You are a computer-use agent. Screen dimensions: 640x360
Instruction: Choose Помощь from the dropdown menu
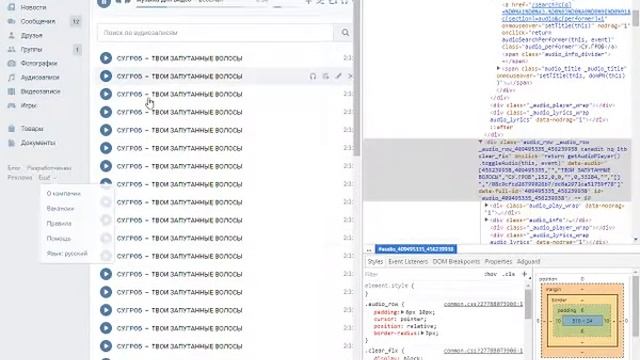tap(59, 238)
